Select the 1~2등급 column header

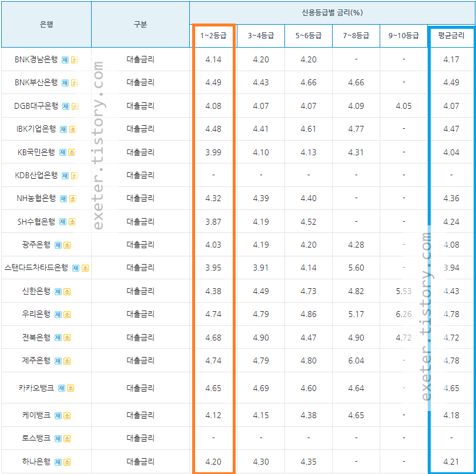coord(213,36)
